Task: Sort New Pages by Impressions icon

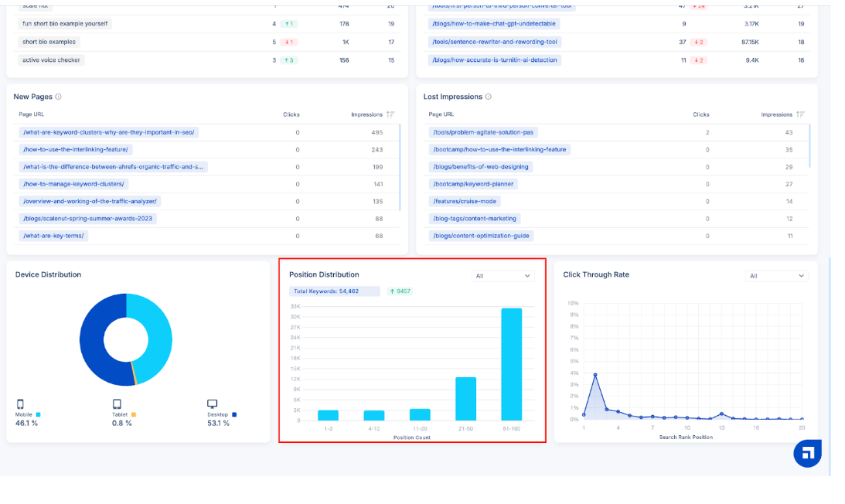Action: [390, 114]
